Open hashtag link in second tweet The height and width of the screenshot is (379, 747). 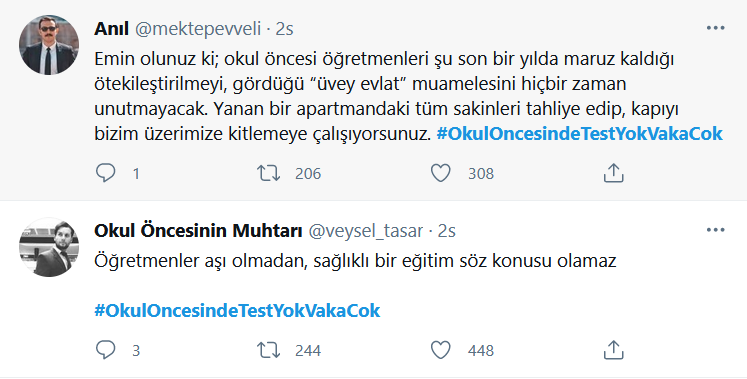[x=237, y=310]
